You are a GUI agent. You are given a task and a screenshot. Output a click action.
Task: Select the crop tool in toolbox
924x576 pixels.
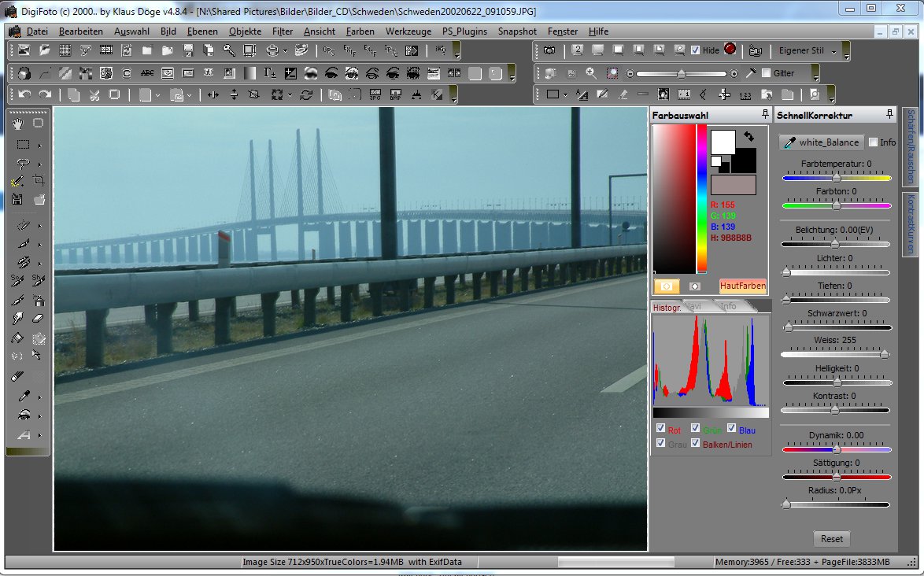[39, 180]
